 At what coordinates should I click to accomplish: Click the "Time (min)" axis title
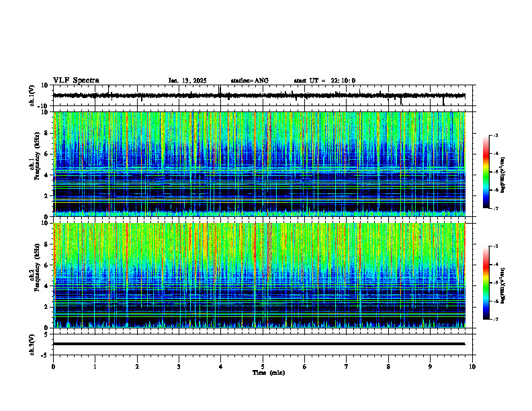pos(269,373)
